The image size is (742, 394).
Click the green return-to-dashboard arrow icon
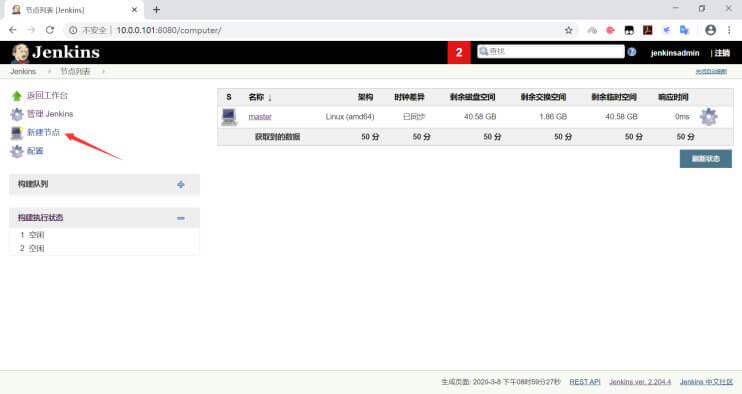tap(17, 96)
